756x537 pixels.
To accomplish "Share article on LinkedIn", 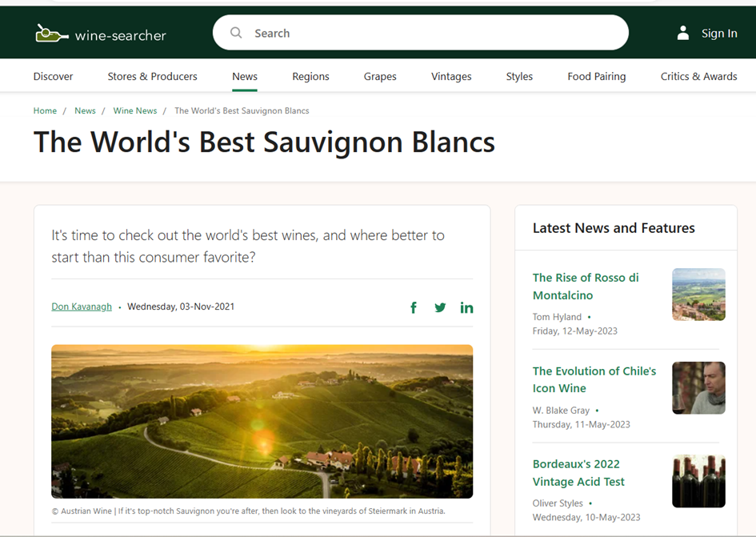I will [466, 307].
